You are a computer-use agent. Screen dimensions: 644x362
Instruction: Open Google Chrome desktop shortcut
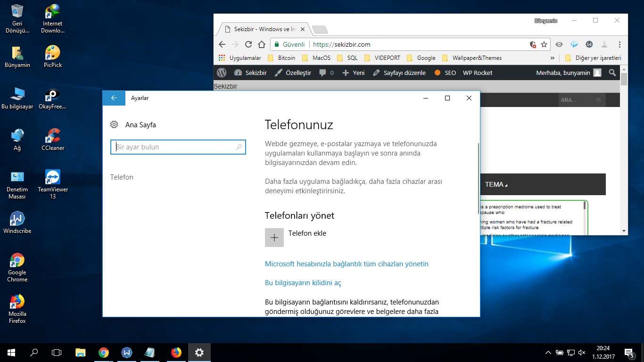pos(17,268)
